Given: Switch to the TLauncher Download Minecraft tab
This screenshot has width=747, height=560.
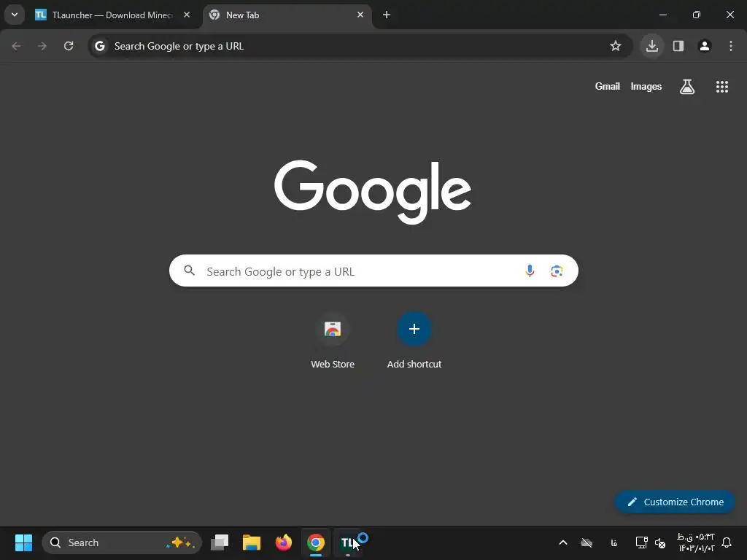Looking at the screenshot, I should point(113,15).
